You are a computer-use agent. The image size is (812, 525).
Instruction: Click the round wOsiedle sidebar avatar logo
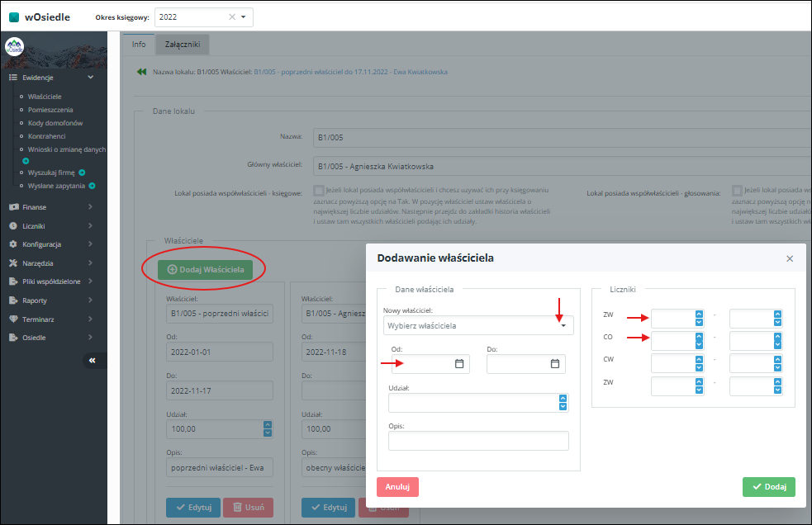(14, 47)
